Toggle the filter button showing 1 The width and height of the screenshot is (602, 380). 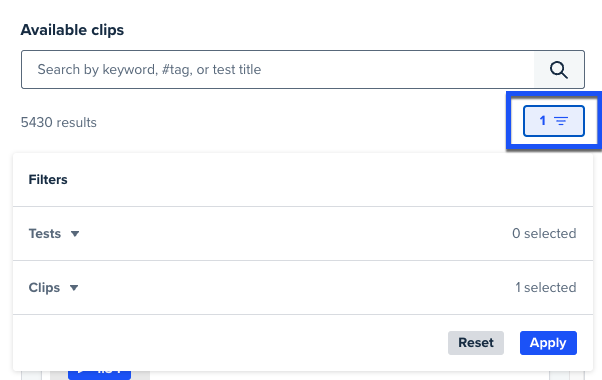[554, 121]
